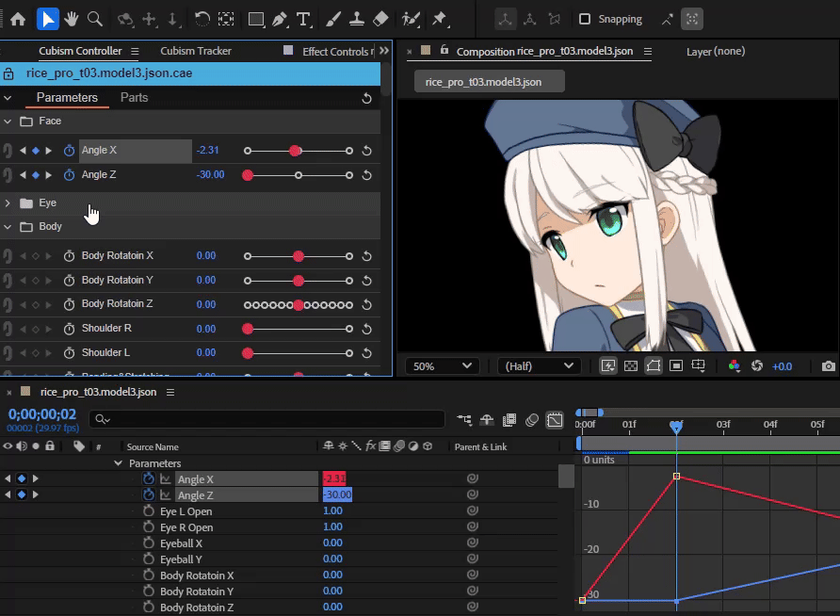Click the Body Rotatoin Z stepped slider handle
Screen dimensions: 840x616
(x=299, y=305)
